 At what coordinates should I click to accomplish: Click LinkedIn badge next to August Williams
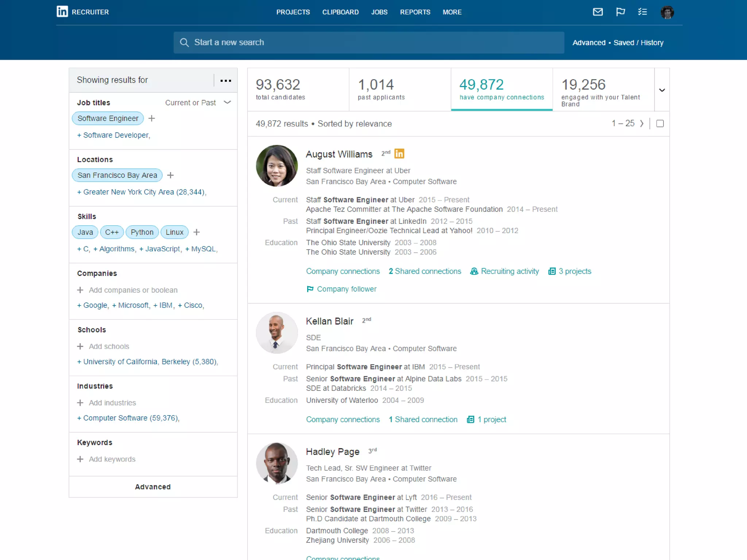pos(399,153)
